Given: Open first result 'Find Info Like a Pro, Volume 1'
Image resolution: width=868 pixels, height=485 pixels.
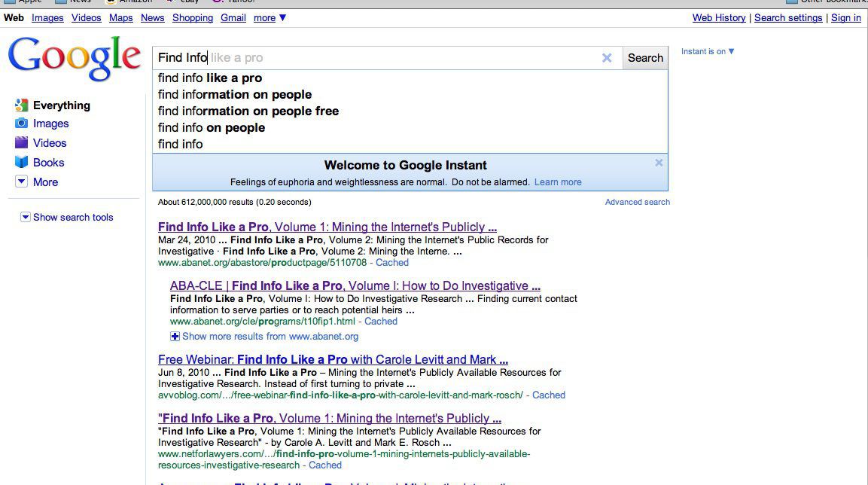Looking at the screenshot, I should [327, 227].
